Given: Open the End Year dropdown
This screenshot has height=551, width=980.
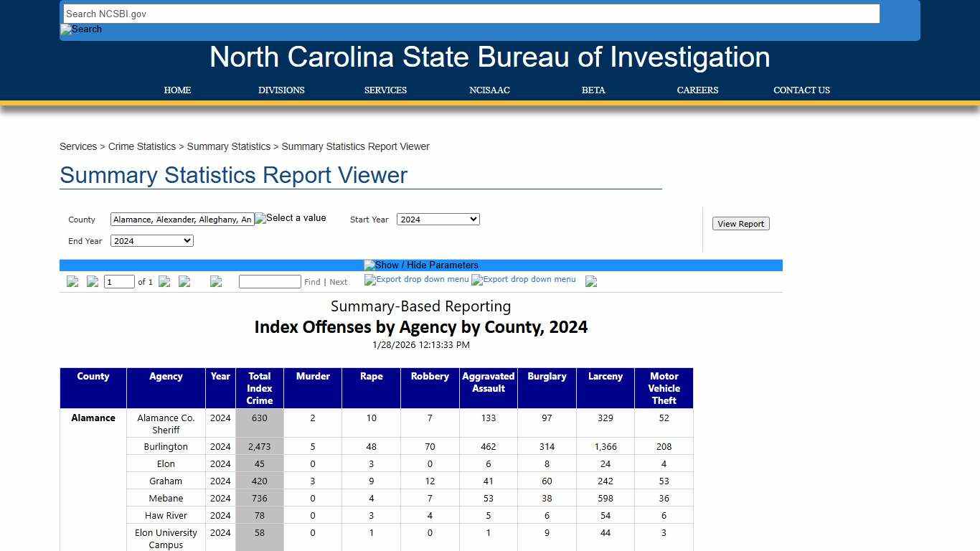Looking at the screenshot, I should coord(151,240).
